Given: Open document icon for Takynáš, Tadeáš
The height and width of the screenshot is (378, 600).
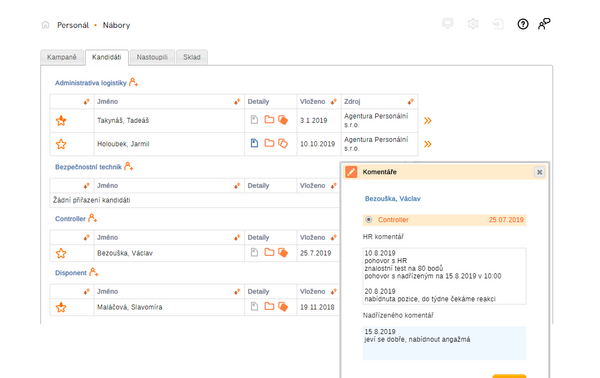Looking at the screenshot, I should (254, 120).
